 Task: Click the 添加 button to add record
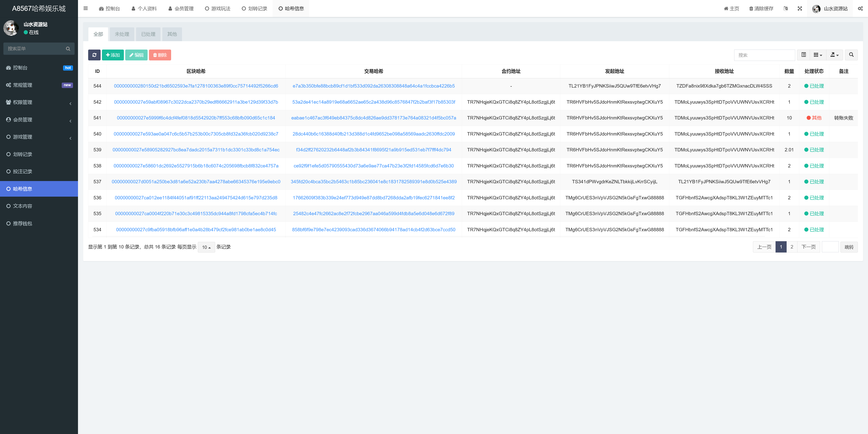coord(113,55)
